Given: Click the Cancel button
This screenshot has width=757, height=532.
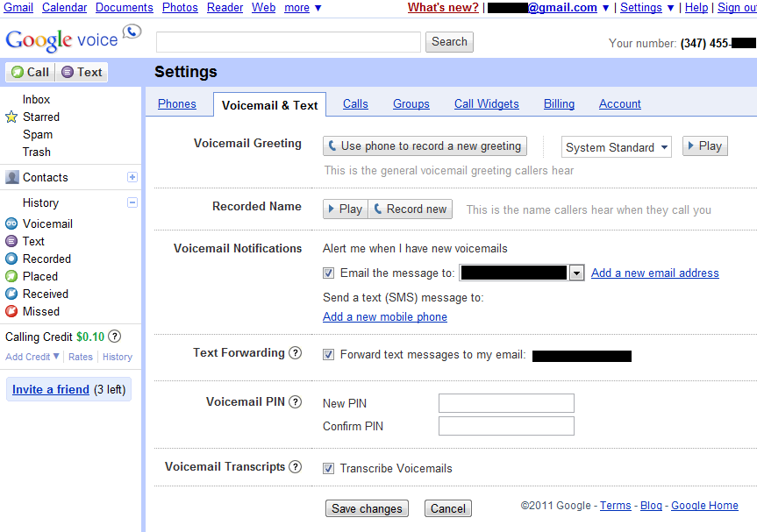Looking at the screenshot, I should tap(448, 508).
